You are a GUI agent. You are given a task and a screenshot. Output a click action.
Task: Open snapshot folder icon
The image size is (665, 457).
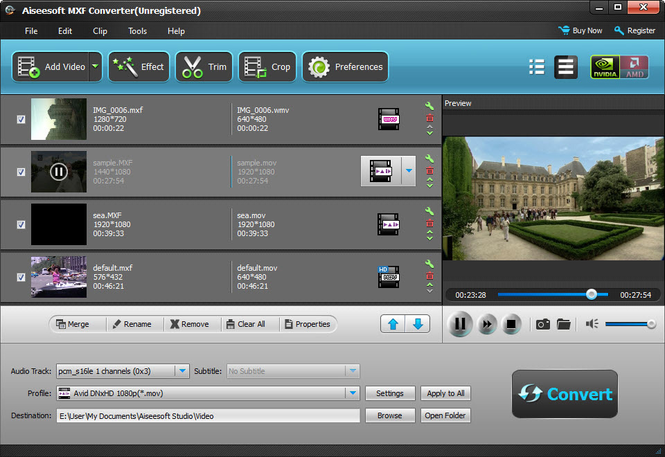(564, 324)
